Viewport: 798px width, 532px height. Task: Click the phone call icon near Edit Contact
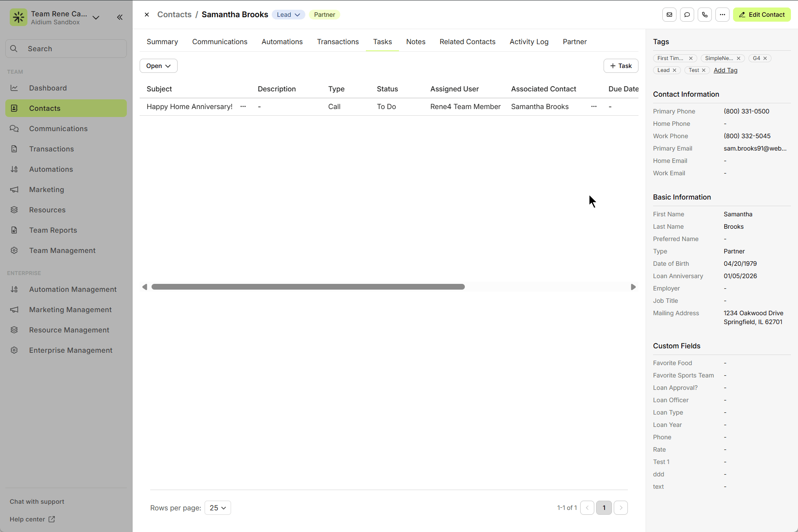pos(704,15)
